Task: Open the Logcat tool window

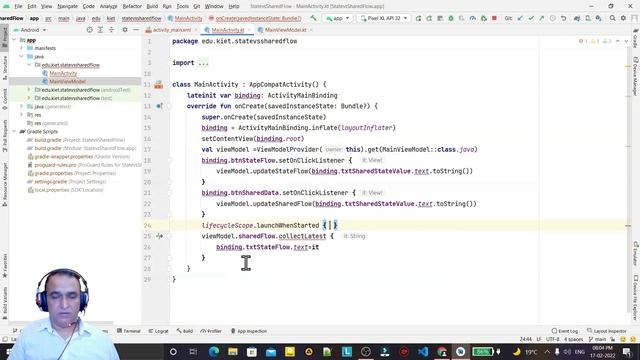Action: coord(158,331)
